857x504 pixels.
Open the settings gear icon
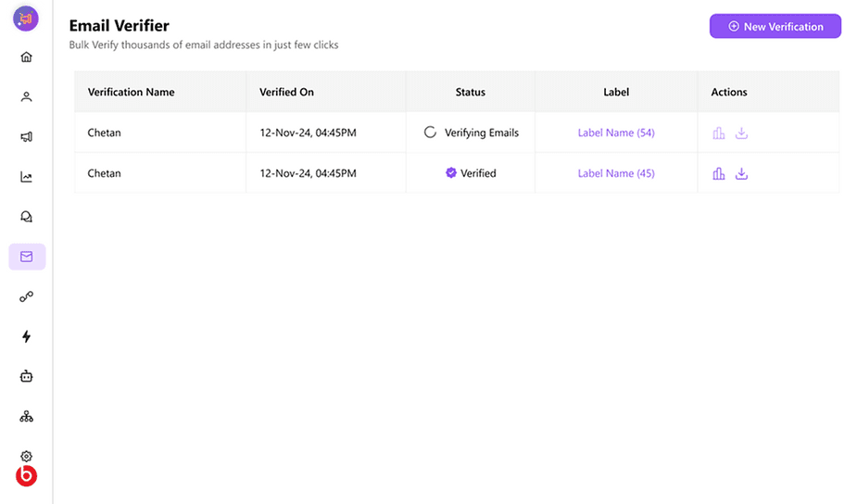[x=26, y=456]
